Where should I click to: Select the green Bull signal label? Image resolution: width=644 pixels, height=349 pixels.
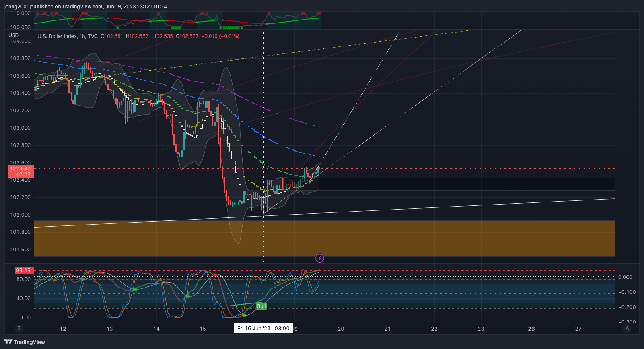point(261,306)
